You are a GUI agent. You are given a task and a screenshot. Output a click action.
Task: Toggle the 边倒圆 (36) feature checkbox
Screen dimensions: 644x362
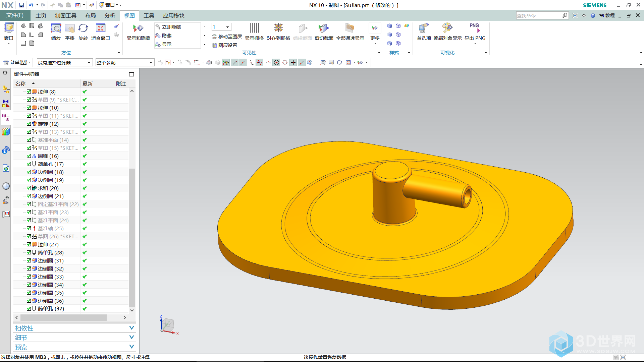tap(29, 301)
